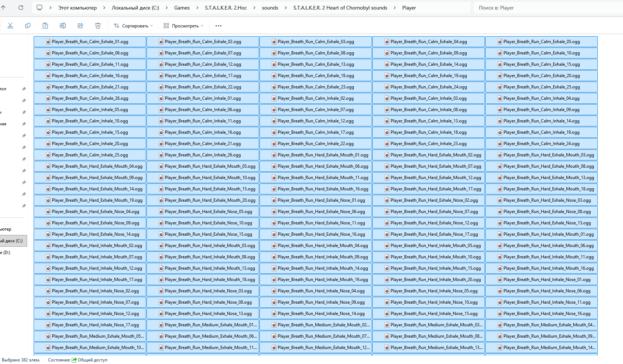Click the Выбрано 382 элем. status text
This screenshot has height=364, width=623.
21,360
